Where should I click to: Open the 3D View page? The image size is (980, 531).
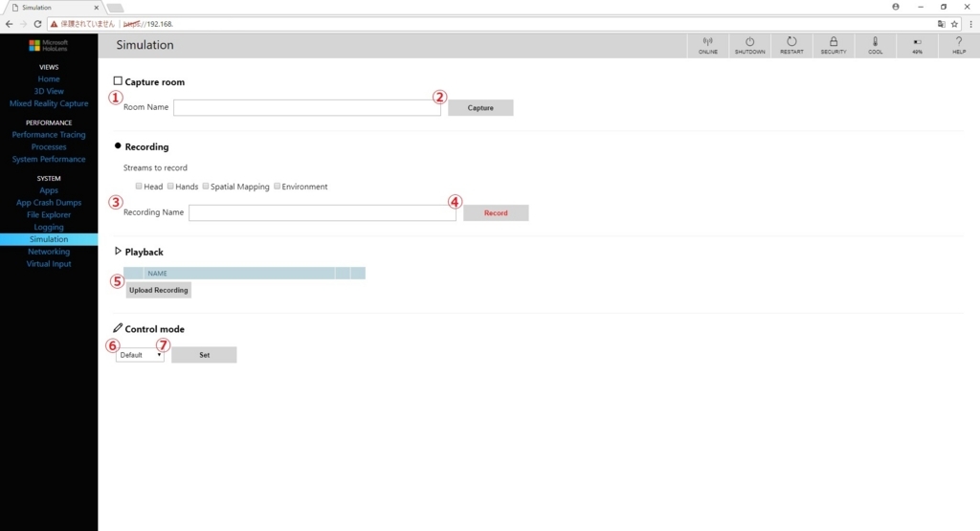click(49, 91)
